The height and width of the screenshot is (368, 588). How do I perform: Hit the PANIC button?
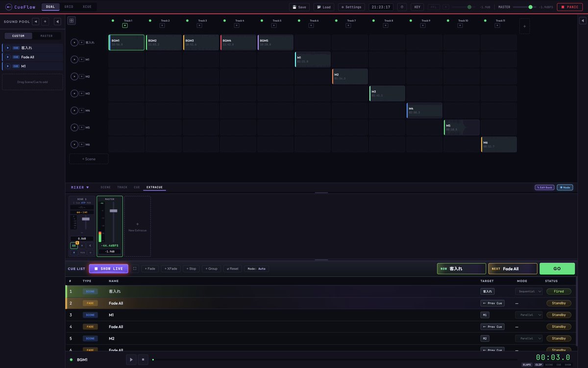point(570,7)
